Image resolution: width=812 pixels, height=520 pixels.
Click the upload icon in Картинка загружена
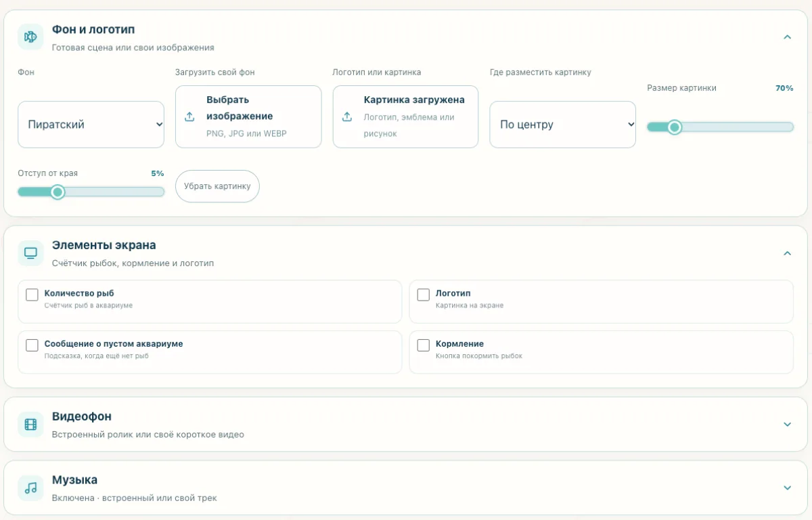(x=347, y=116)
